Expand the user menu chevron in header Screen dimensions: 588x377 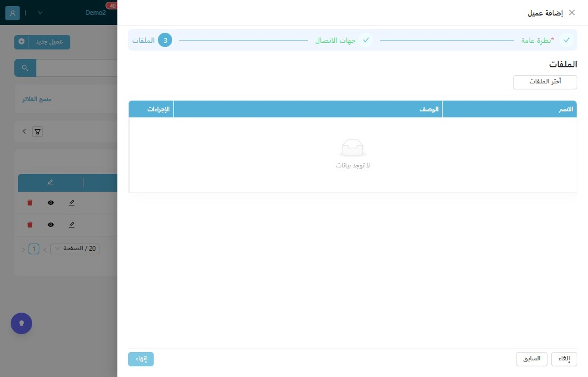(40, 13)
